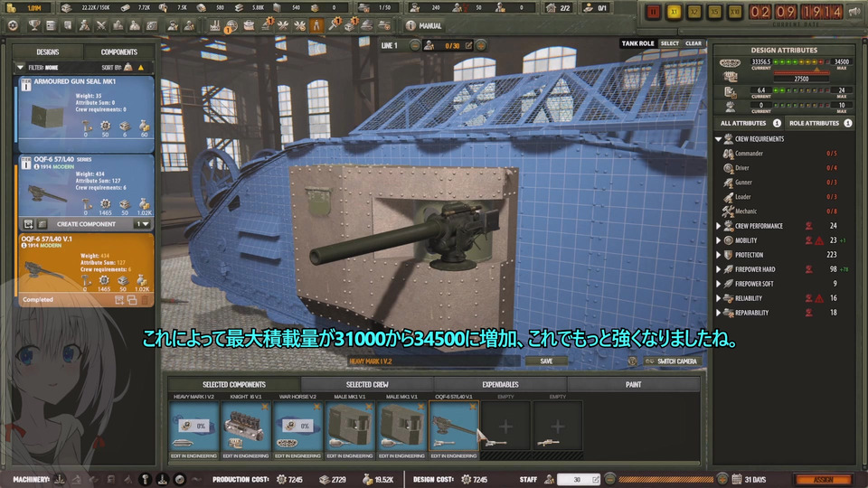Select the highlighted compass design tool icon

316,25
